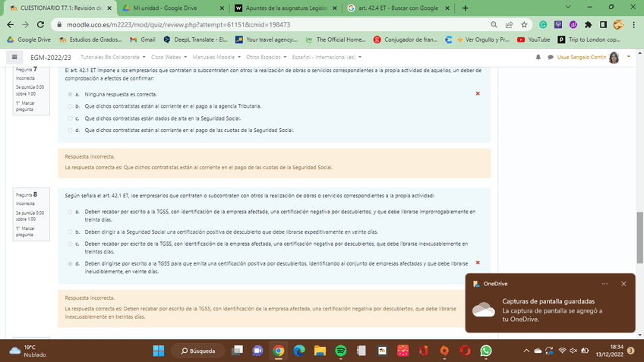Click Uxue Sangalo Contin user name
The image size is (644, 362).
click(581, 57)
